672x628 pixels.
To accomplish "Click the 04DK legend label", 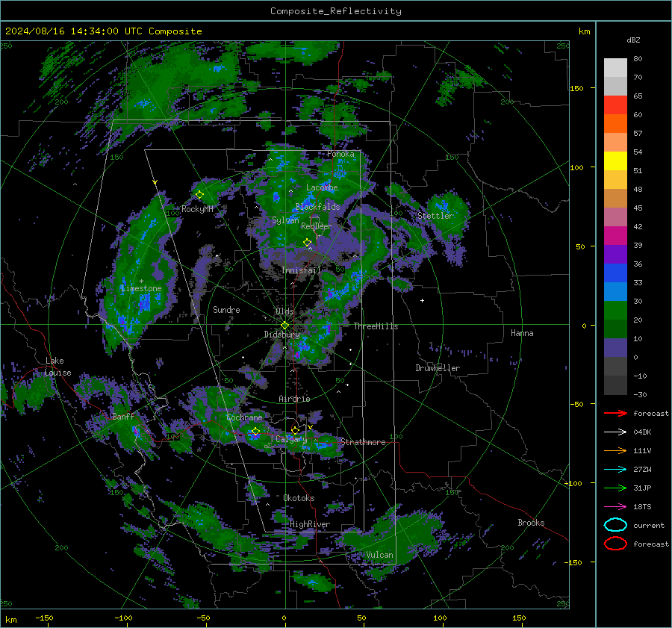I will 642,432.
